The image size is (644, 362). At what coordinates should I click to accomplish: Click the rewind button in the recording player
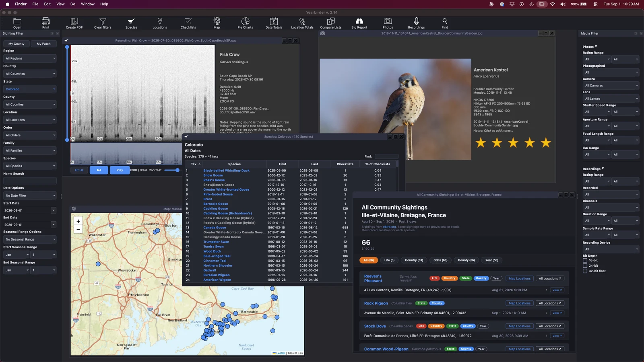coord(99,170)
